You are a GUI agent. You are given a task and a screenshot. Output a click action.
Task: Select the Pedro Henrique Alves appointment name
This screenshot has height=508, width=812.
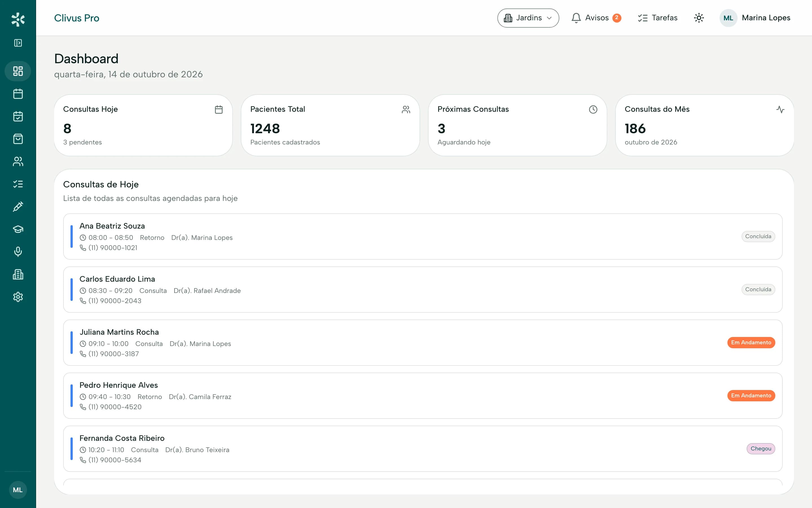pos(118,385)
